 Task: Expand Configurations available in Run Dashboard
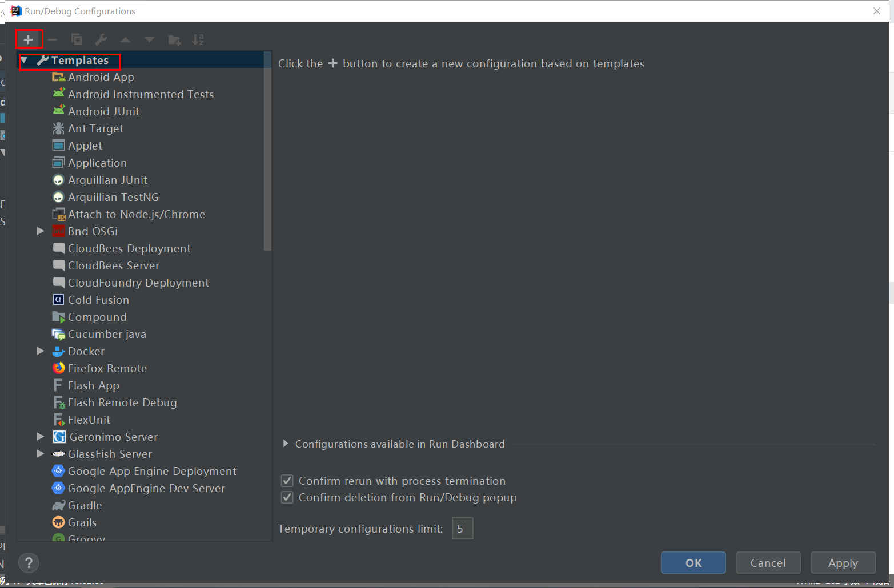pos(286,444)
